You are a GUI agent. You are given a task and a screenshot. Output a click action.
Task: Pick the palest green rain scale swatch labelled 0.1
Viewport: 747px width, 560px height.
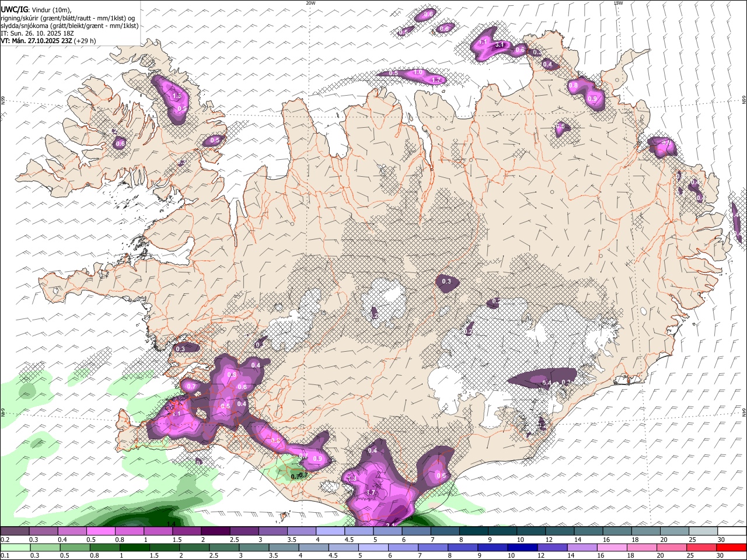pos(15,547)
